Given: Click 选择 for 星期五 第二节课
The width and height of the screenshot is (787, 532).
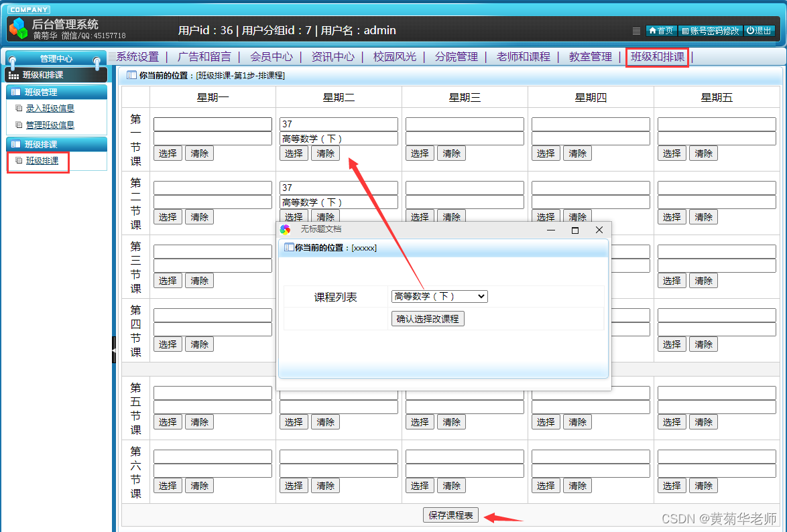Looking at the screenshot, I should click(672, 217).
